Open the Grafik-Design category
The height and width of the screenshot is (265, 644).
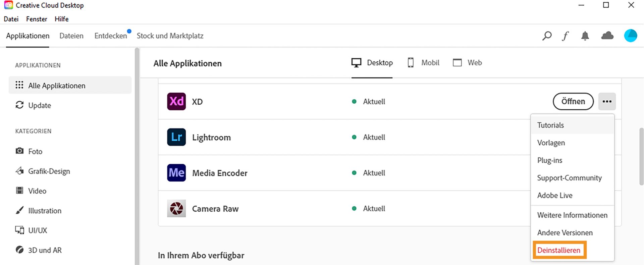coord(49,171)
